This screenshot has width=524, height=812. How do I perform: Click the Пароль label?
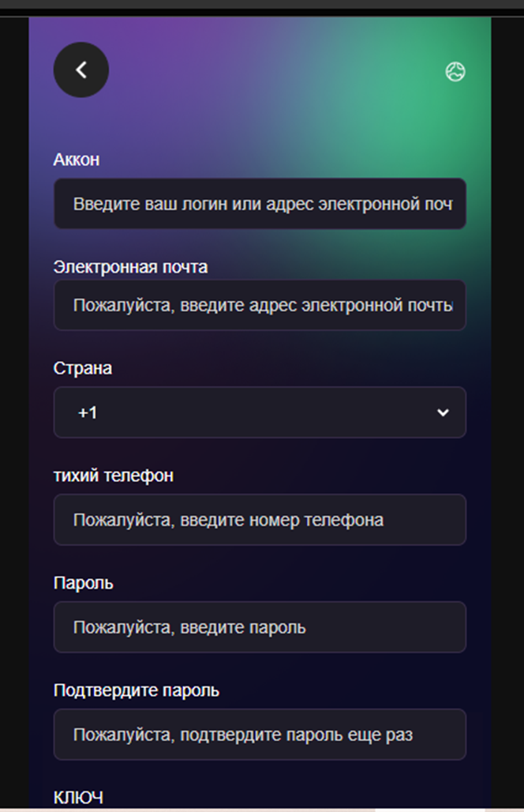click(81, 583)
